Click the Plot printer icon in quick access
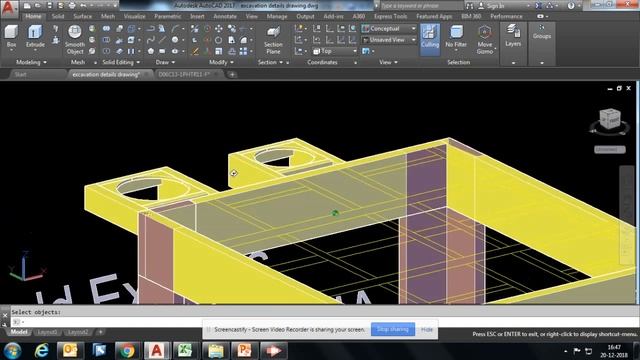 pos(72,6)
